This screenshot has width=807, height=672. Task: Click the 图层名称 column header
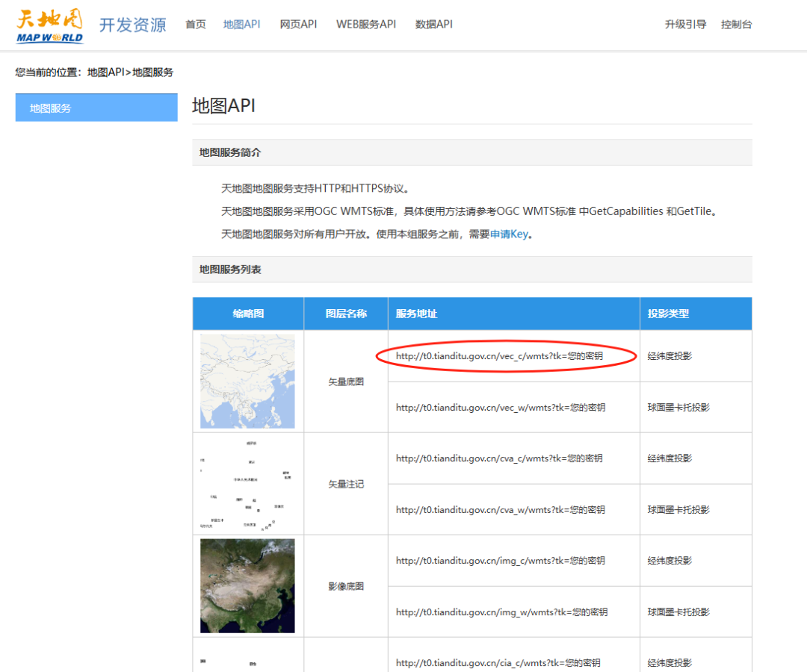click(346, 314)
